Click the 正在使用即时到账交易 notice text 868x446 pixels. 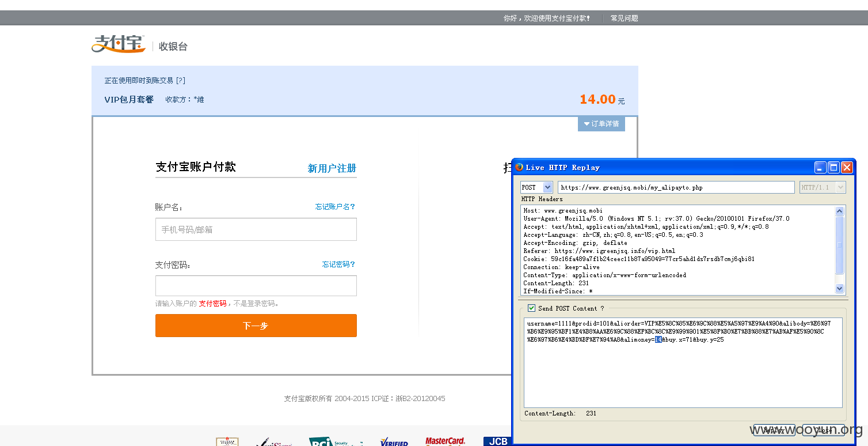139,81
